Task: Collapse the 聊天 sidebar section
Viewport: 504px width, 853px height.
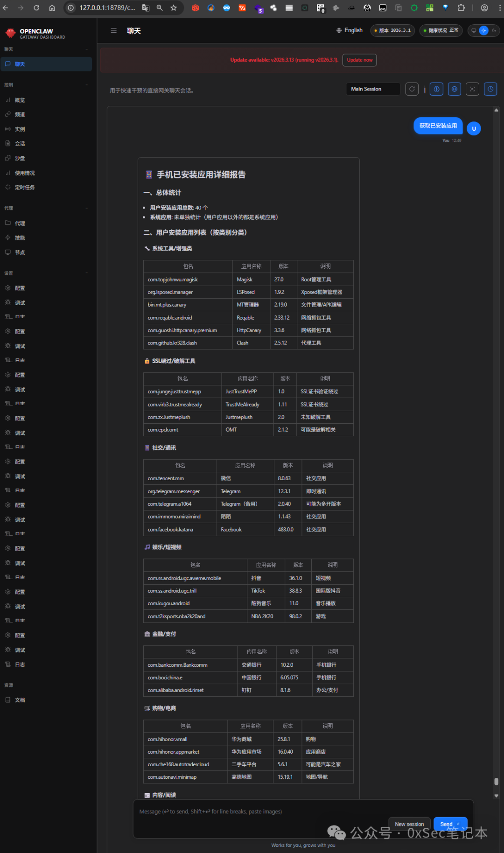Action: pyautogui.click(x=87, y=49)
